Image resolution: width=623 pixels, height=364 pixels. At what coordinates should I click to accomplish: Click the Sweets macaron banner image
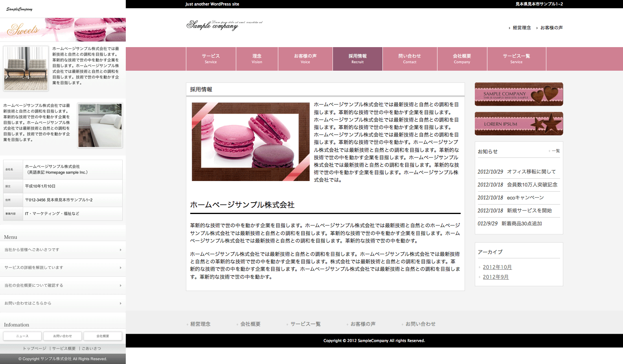click(x=63, y=29)
